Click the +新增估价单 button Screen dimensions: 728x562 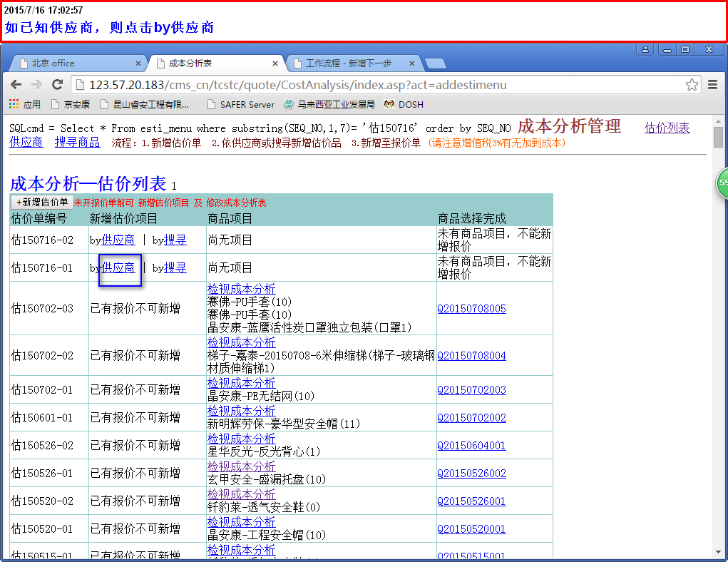[x=42, y=203]
